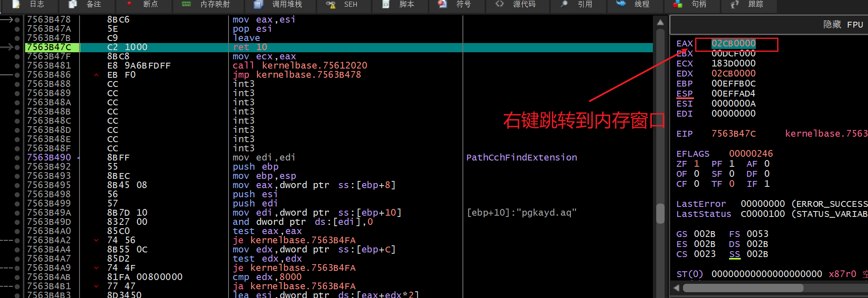The image size is (868, 298).
Task: Select the ST(0) register value
Action: (x=767, y=274)
